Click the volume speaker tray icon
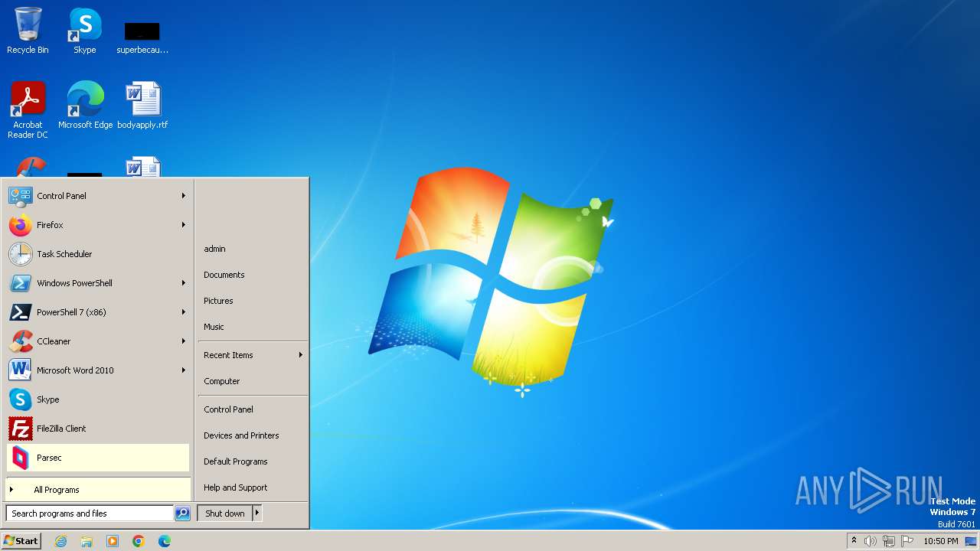This screenshot has width=980, height=551. coord(871,541)
